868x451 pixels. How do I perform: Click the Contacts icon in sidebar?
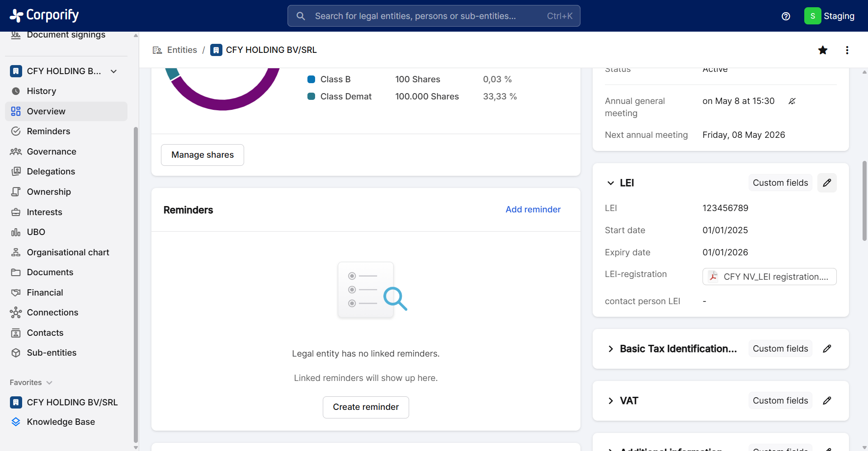click(x=16, y=333)
